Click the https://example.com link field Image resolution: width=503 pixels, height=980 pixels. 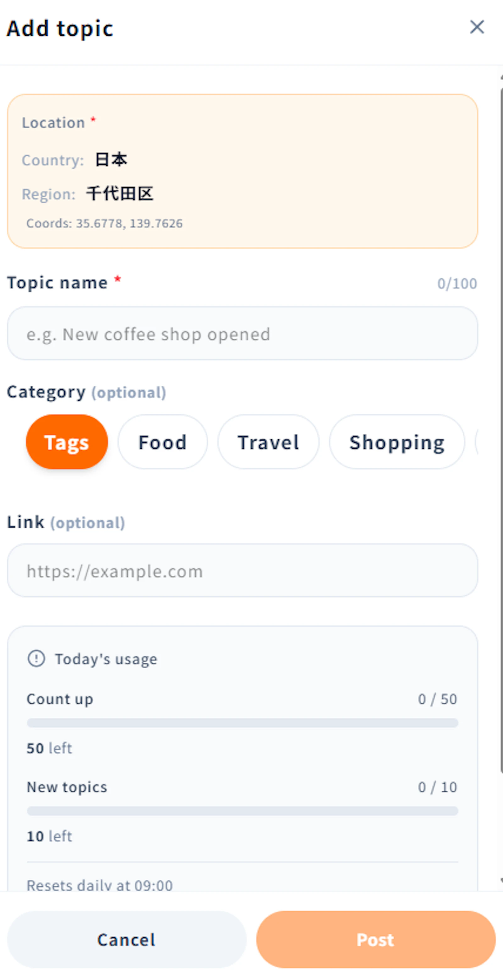243,571
